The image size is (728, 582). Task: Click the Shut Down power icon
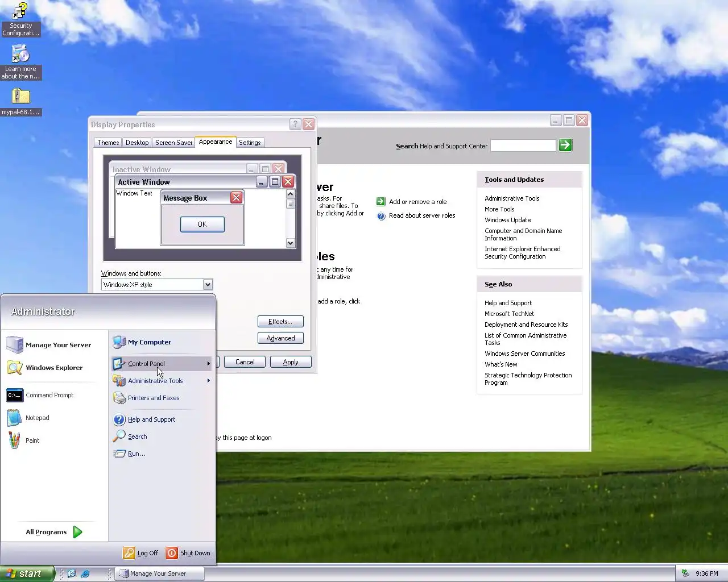click(172, 553)
